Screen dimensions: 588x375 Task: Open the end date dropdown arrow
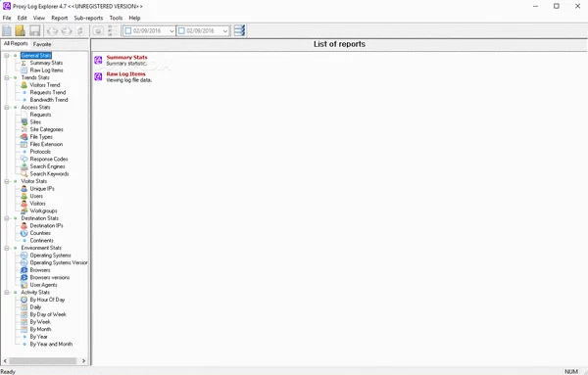[x=225, y=31]
